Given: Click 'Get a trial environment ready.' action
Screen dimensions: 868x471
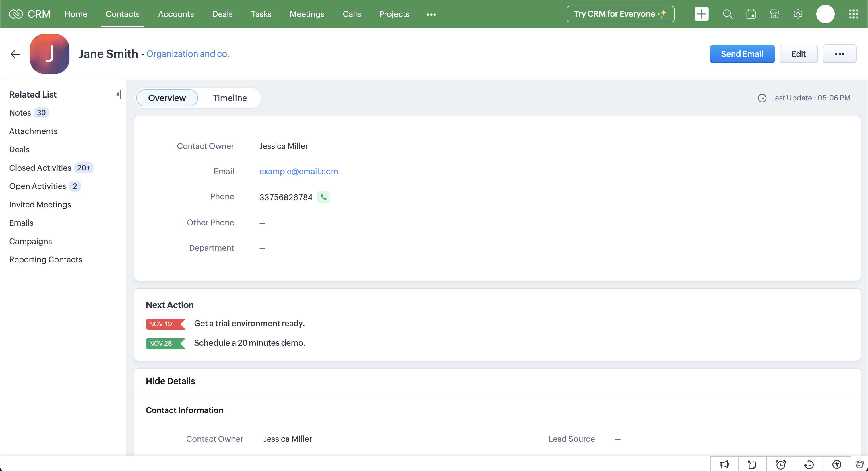Looking at the screenshot, I should (x=249, y=323).
